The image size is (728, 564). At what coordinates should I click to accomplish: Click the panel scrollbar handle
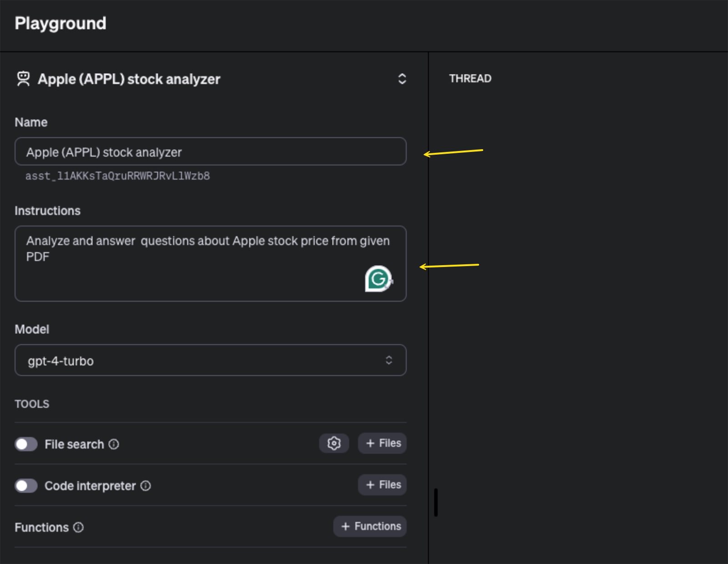(x=436, y=503)
